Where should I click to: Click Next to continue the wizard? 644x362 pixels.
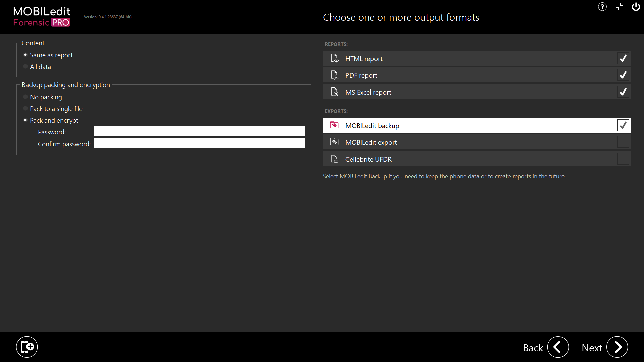[x=618, y=347]
